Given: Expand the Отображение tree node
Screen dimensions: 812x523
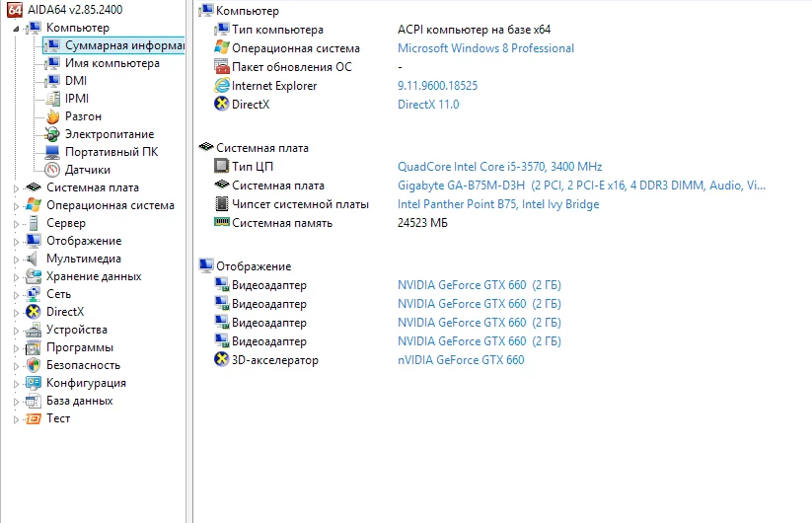Looking at the screenshot, I should (x=16, y=242).
